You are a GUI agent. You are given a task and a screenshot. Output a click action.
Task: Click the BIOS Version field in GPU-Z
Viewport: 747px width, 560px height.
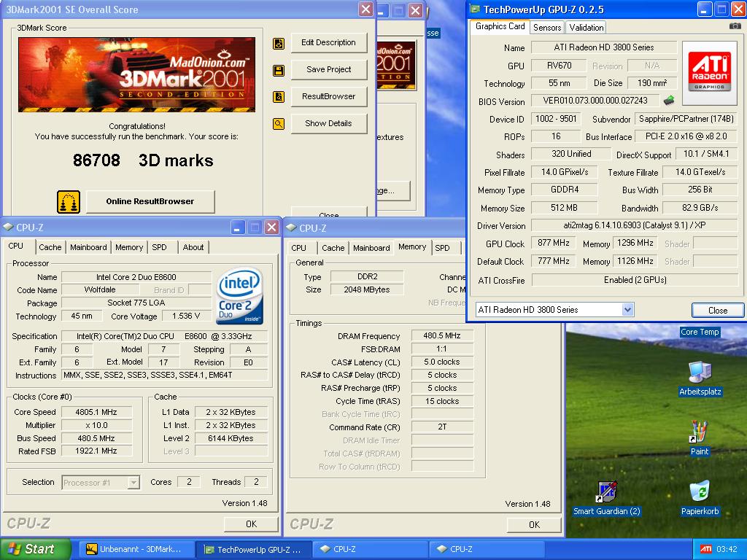(x=595, y=101)
